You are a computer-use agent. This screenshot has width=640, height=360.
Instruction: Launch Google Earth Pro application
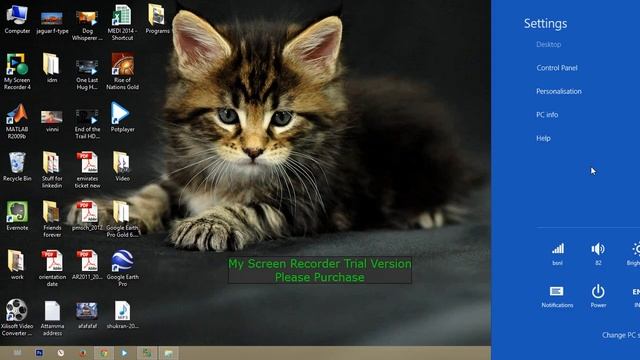pyautogui.click(x=122, y=269)
